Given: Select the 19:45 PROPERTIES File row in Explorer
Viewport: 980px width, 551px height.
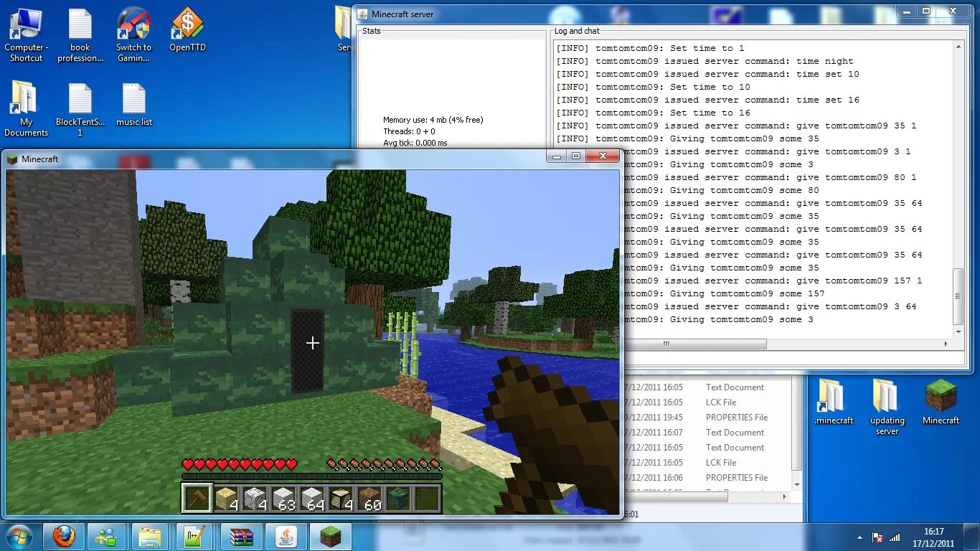Looking at the screenshot, I should point(707,417).
